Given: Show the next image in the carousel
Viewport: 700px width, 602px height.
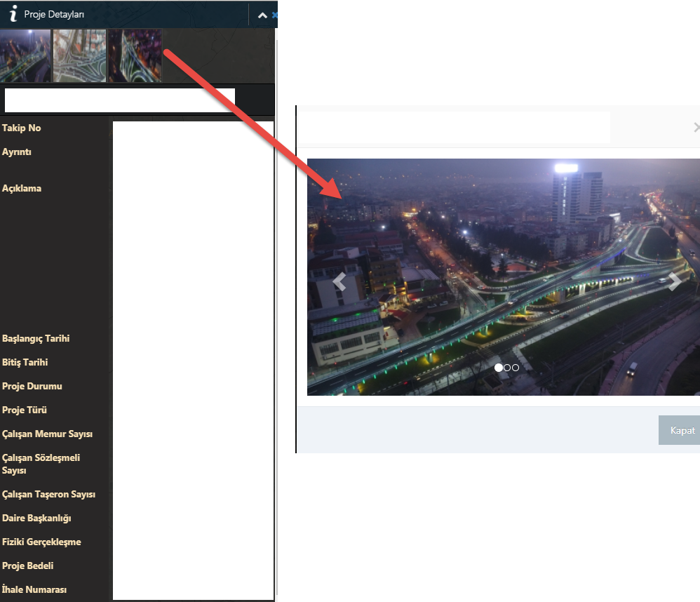Looking at the screenshot, I should pyautogui.click(x=674, y=282).
